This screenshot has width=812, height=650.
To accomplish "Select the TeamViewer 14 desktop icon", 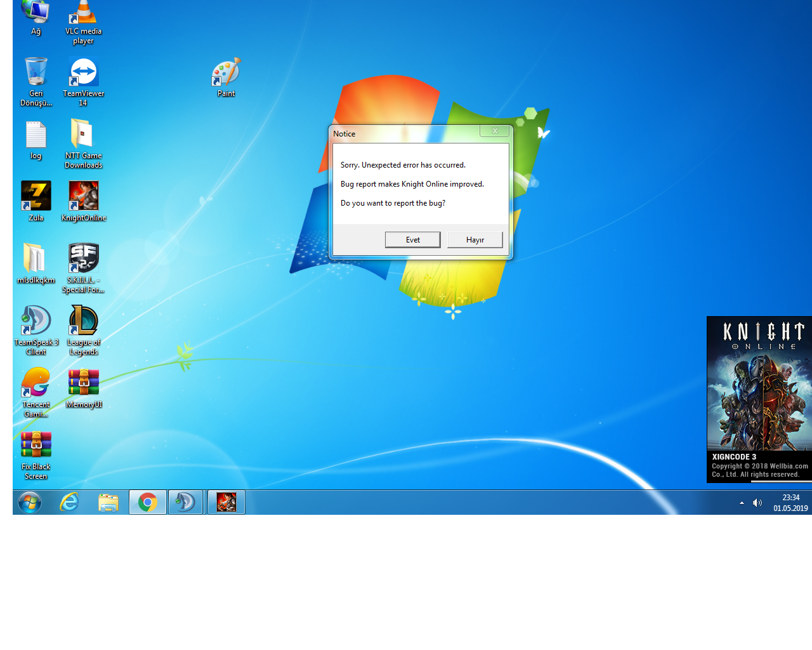I will [83, 81].
